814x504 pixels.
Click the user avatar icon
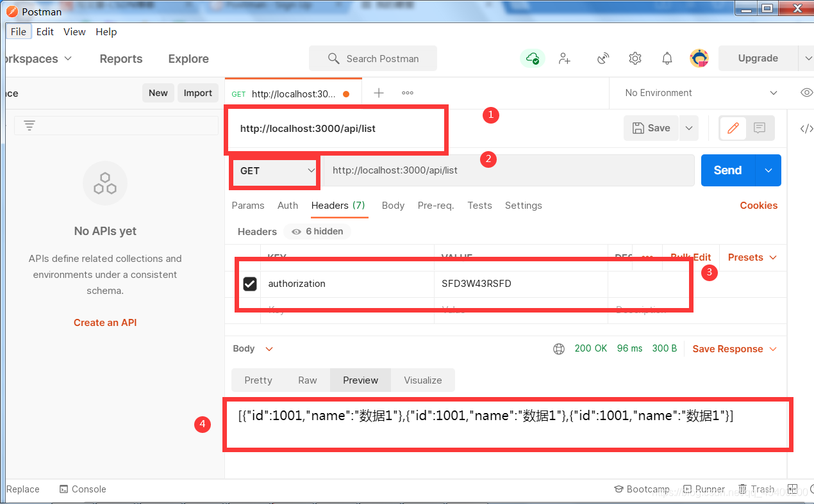pos(699,58)
